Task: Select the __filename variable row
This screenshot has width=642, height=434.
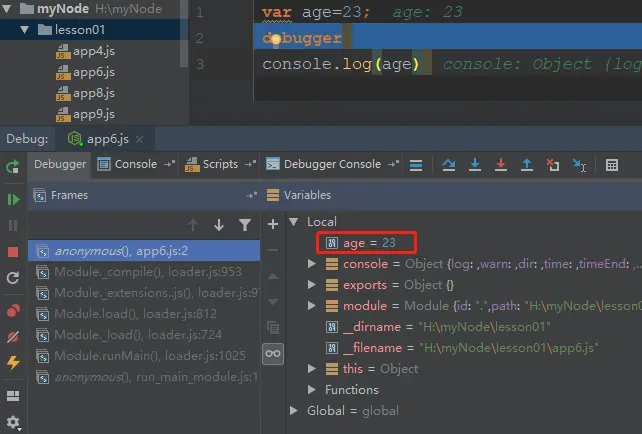Action: click(462, 348)
